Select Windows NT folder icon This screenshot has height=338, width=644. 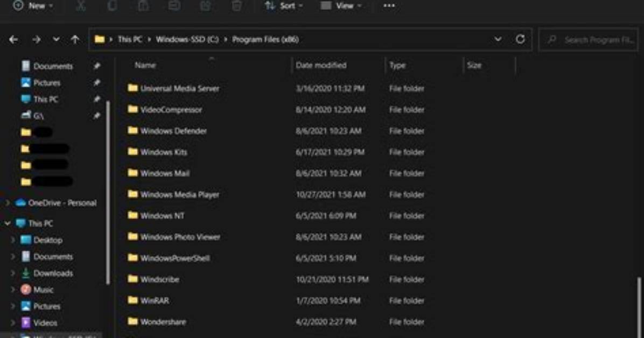(132, 215)
